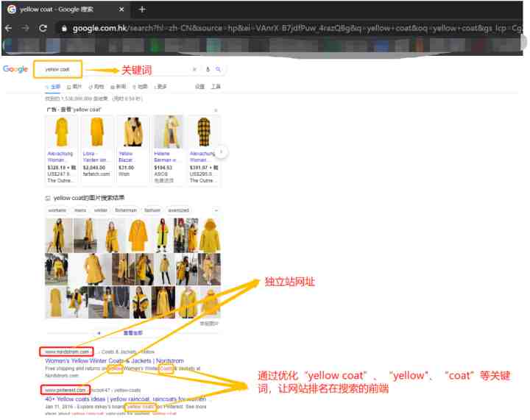This screenshot has height=420, width=530.
Task: Click the browser forward arrow
Action: [25, 29]
